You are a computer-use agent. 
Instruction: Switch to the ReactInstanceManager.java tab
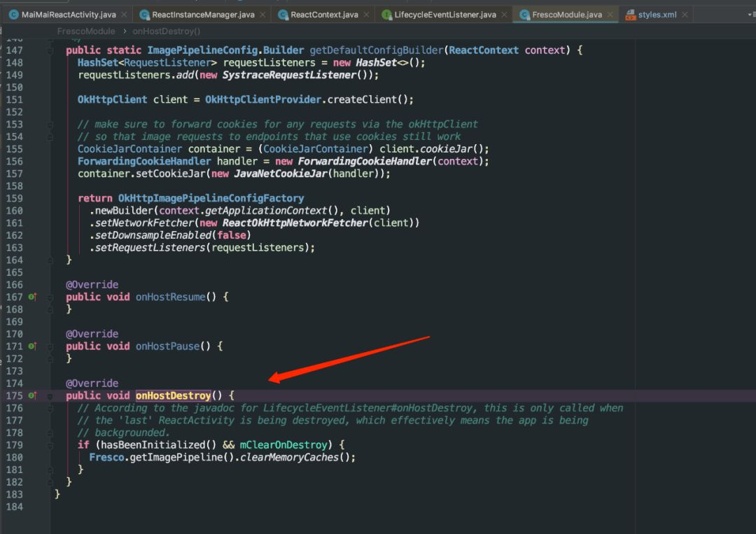[x=203, y=15]
